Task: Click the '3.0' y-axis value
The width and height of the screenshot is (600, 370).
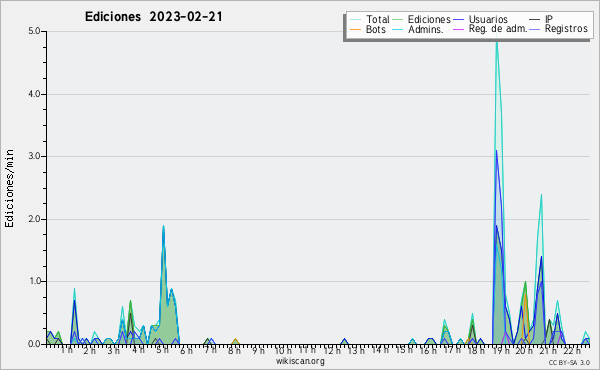Action: tap(34, 156)
